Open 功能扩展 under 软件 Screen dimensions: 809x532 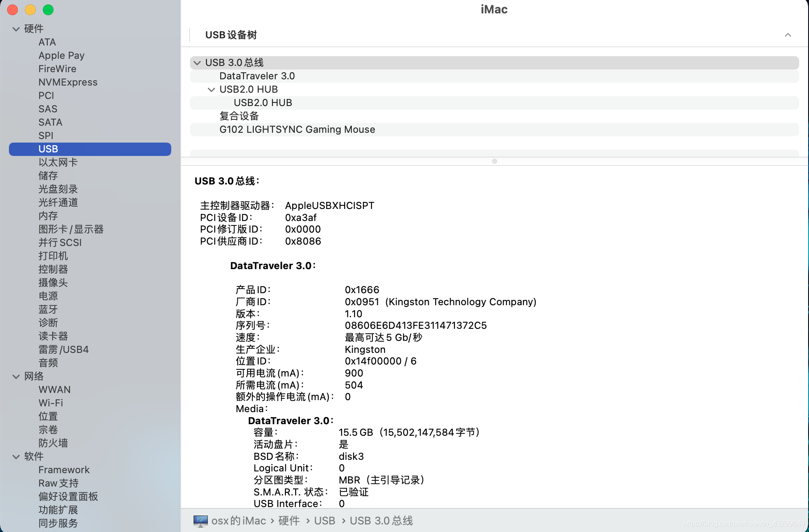[58, 510]
